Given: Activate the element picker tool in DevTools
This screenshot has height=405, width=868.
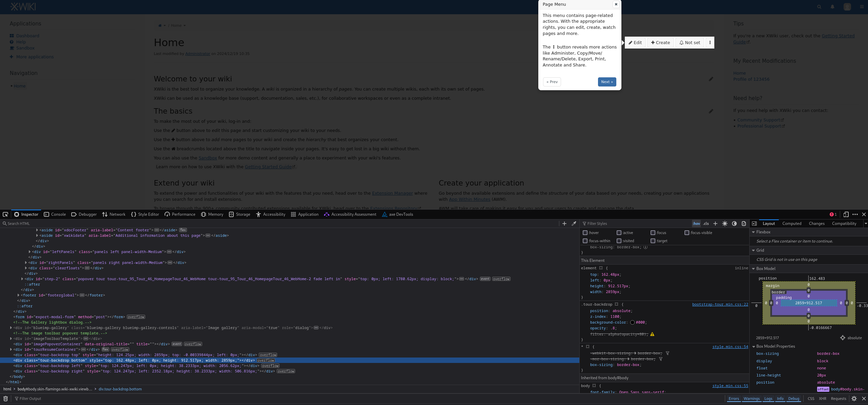Looking at the screenshot, I should pos(5,214).
